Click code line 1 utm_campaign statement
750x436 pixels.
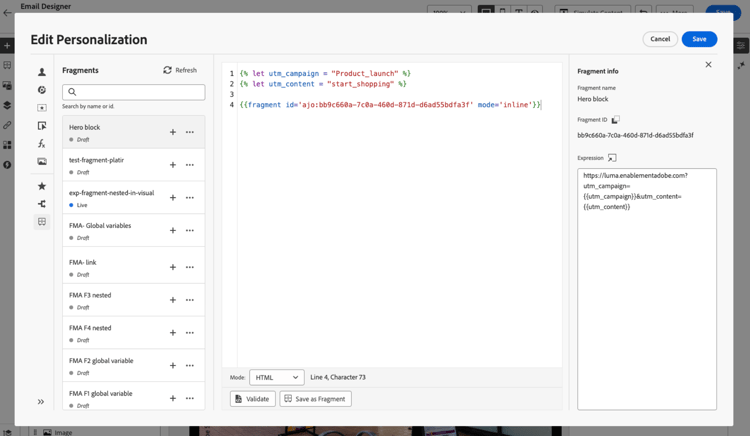[x=325, y=73]
